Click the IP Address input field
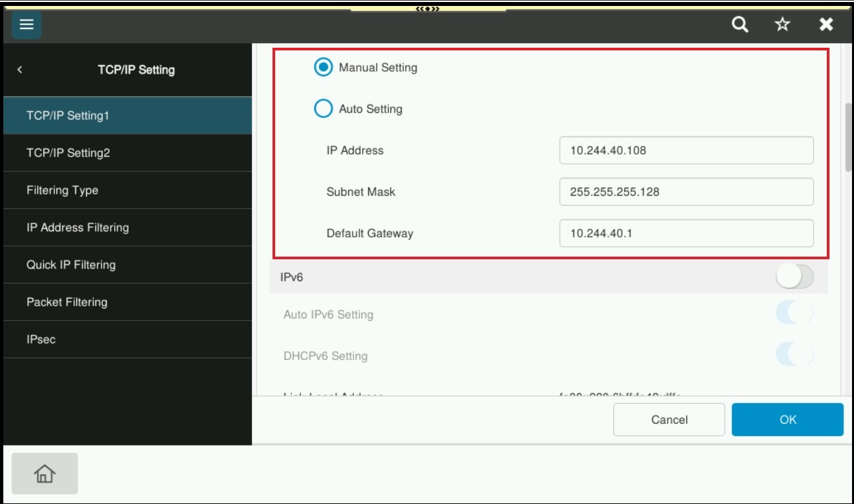854x504 pixels. click(686, 151)
